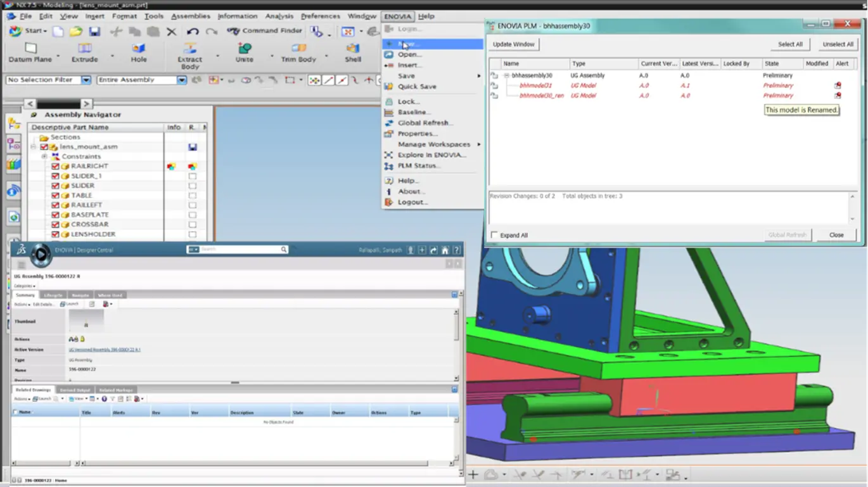Open the Command Finder
This screenshot has width=868, height=487.
[265, 30]
